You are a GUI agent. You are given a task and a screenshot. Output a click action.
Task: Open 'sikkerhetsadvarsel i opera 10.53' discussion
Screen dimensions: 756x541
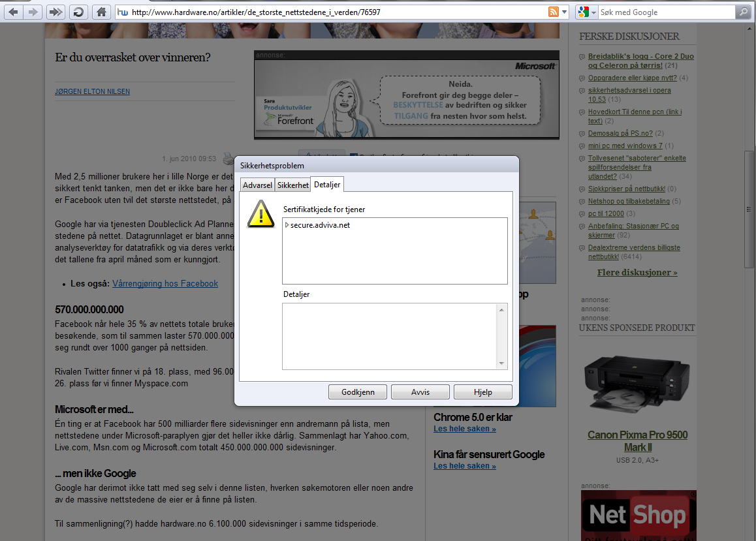(x=629, y=95)
